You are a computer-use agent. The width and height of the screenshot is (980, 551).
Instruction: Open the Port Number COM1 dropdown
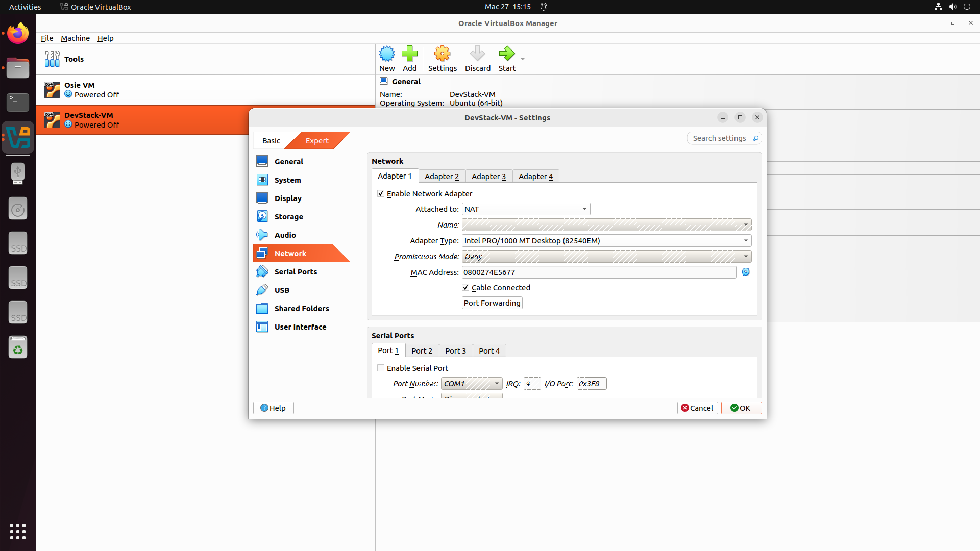[472, 384]
